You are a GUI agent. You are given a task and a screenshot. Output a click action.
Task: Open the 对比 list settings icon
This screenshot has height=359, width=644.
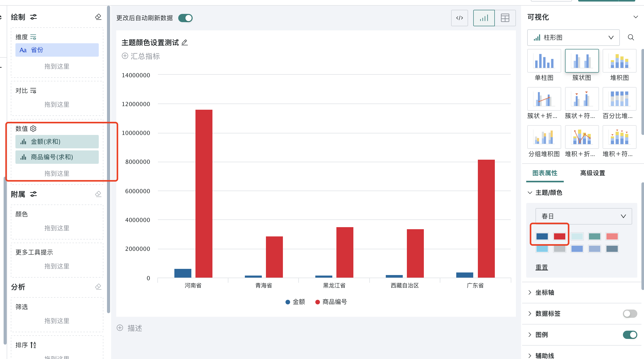point(33,91)
